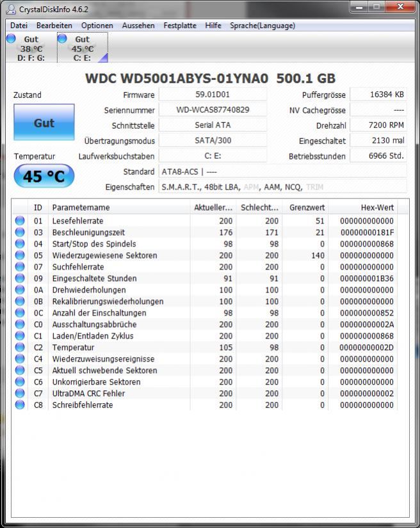
Task: Click the Drehzahl field 7200 RPM
Action: (x=378, y=125)
